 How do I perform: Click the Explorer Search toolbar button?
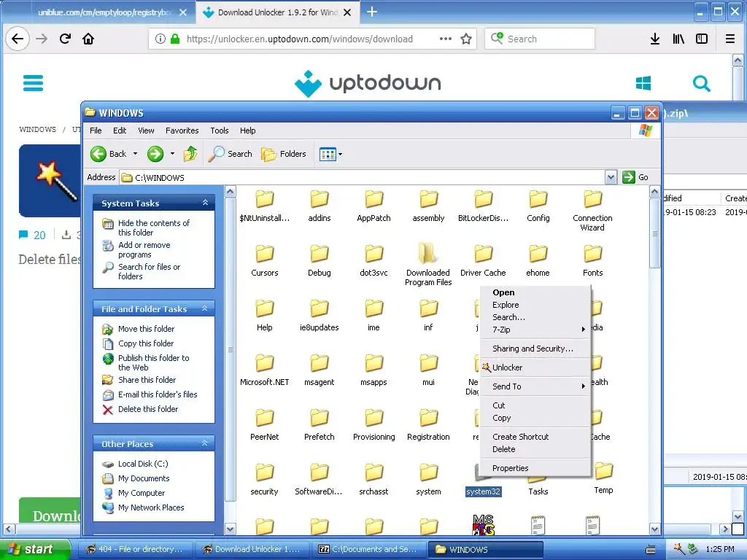tap(230, 154)
